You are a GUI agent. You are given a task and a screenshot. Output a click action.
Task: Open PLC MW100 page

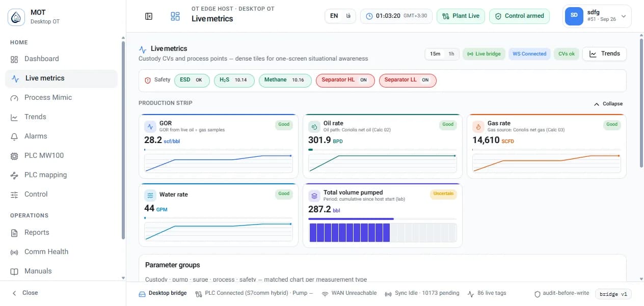pos(61,156)
